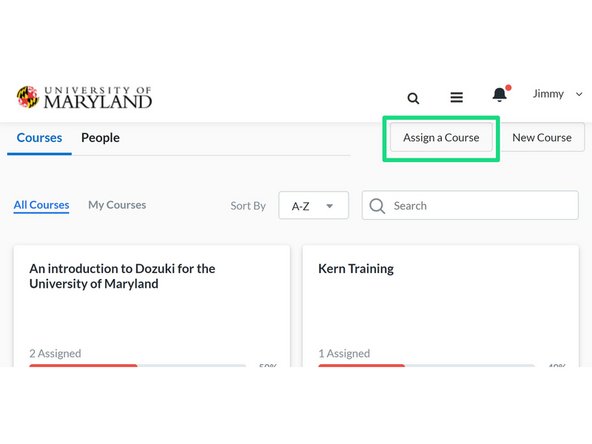Click the '1 Assigned' label
Viewport: 592px width, 444px height.
tap(344, 353)
